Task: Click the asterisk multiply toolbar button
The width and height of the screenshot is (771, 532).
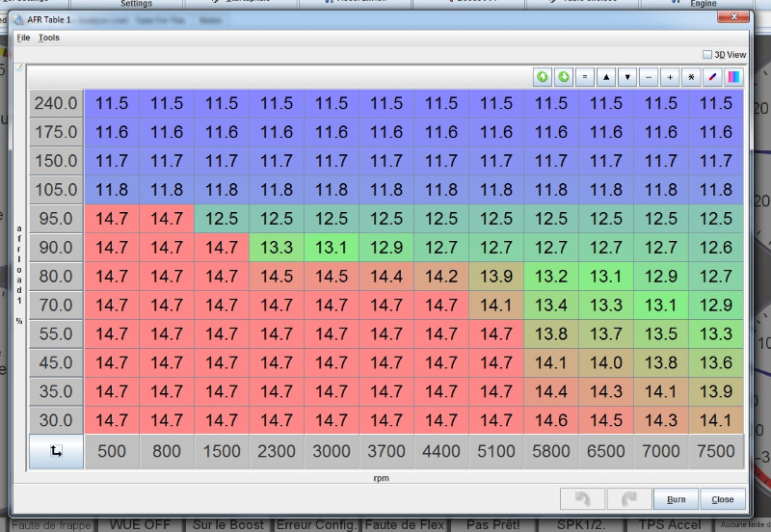Action: pyautogui.click(x=691, y=77)
